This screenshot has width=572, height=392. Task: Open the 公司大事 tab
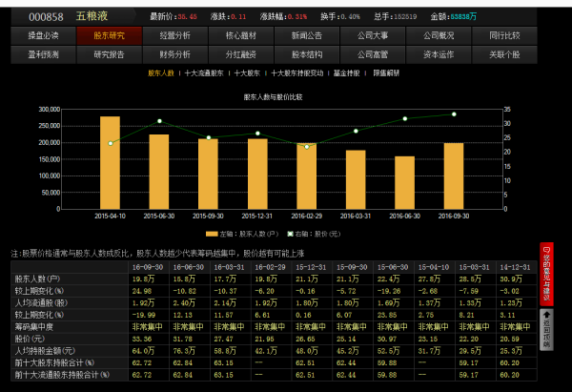click(373, 35)
